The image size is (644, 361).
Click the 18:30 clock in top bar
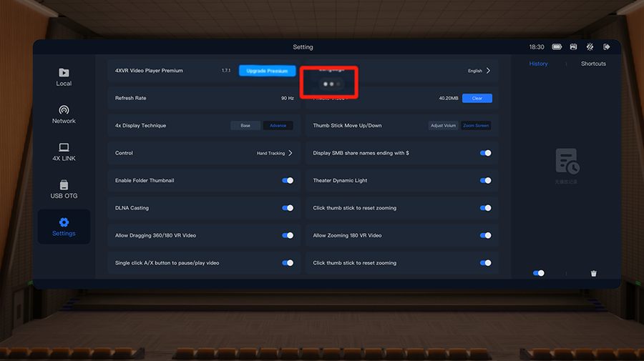pyautogui.click(x=537, y=47)
